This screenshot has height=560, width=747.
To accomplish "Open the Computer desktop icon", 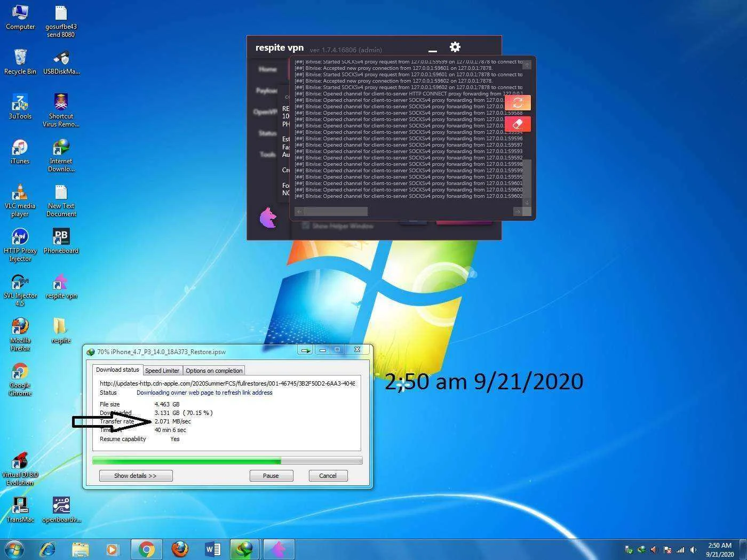I will (x=20, y=17).
